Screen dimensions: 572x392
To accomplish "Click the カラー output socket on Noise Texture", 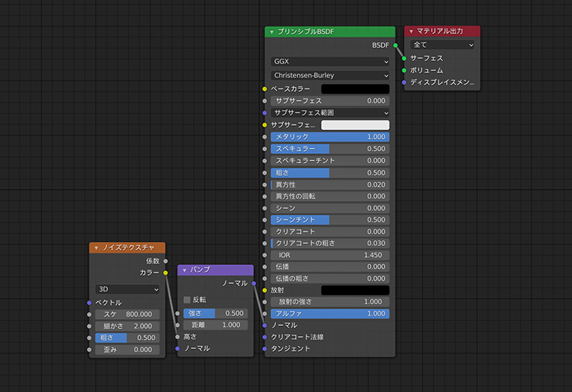I will click(x=166, y=273).
